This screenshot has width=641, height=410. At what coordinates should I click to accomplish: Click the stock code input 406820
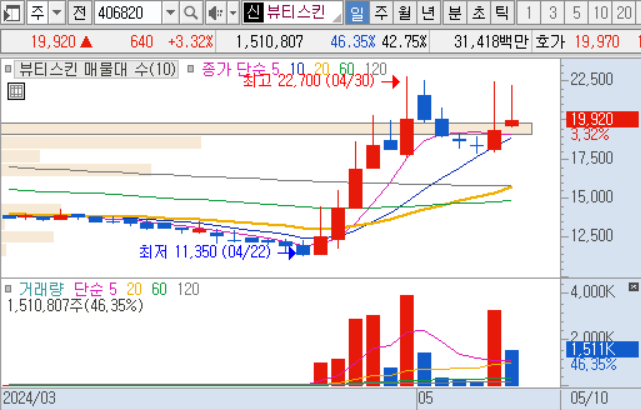[128, 13]
